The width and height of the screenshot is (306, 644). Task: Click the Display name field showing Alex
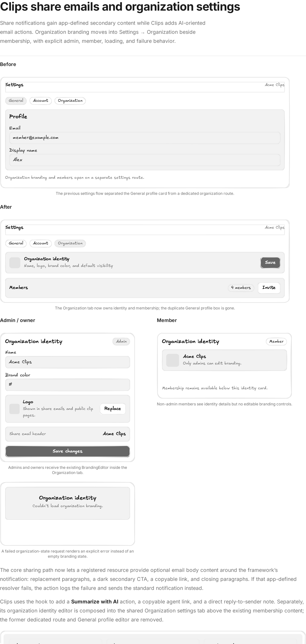pos(145,160)
